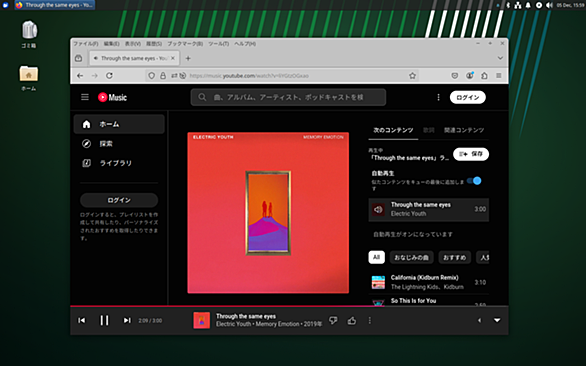Pause the current song

pos(104,320)
